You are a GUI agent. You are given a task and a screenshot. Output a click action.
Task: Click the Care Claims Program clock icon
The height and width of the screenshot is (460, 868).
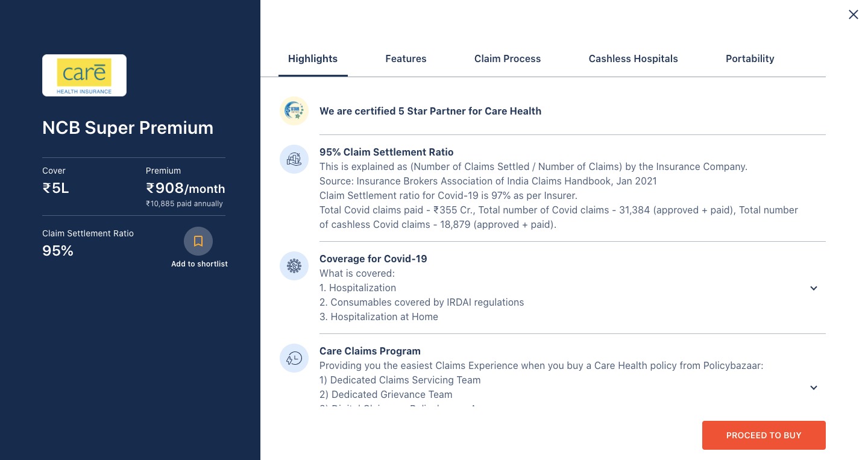click(294, 358)
